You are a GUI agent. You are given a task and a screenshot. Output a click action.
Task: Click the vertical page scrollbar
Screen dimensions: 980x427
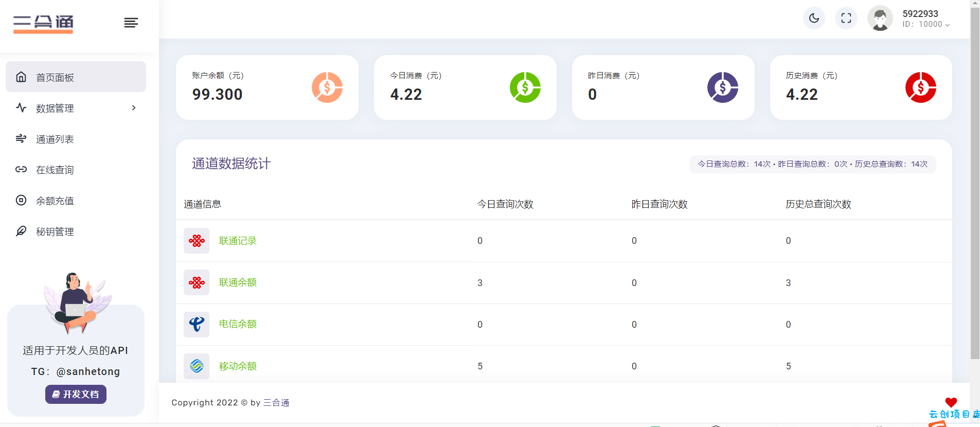click(975, 183)
